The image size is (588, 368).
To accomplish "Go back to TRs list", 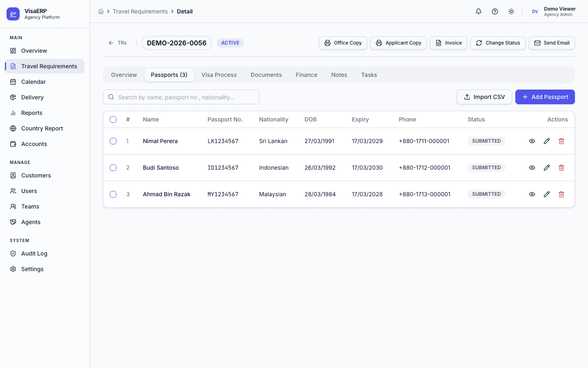I will 118,43.
